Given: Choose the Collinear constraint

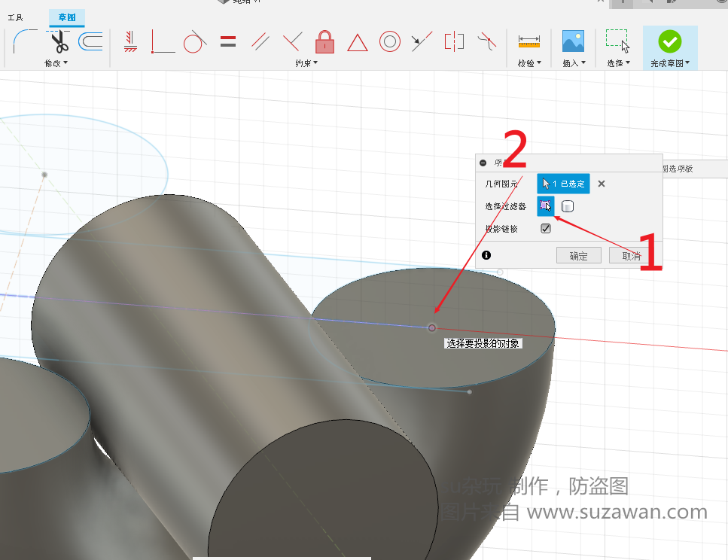Looking at the screenshot, I should 422,41.
